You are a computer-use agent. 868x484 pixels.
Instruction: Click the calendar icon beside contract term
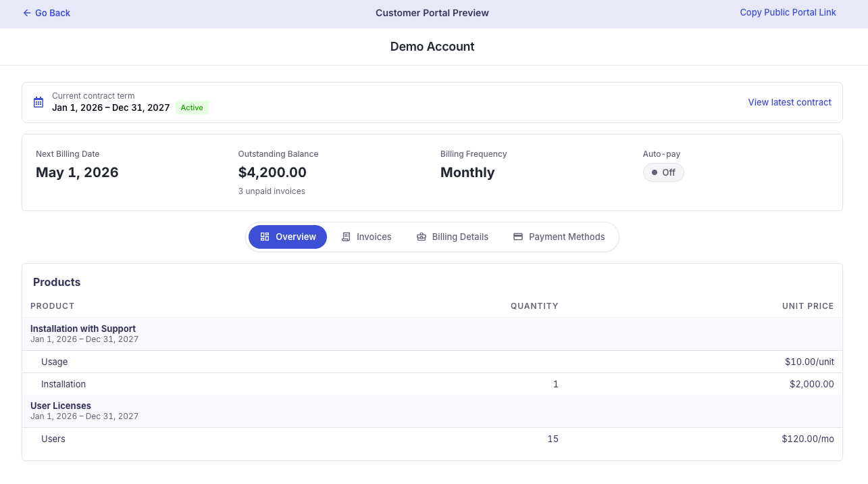(x=39, y=102)
